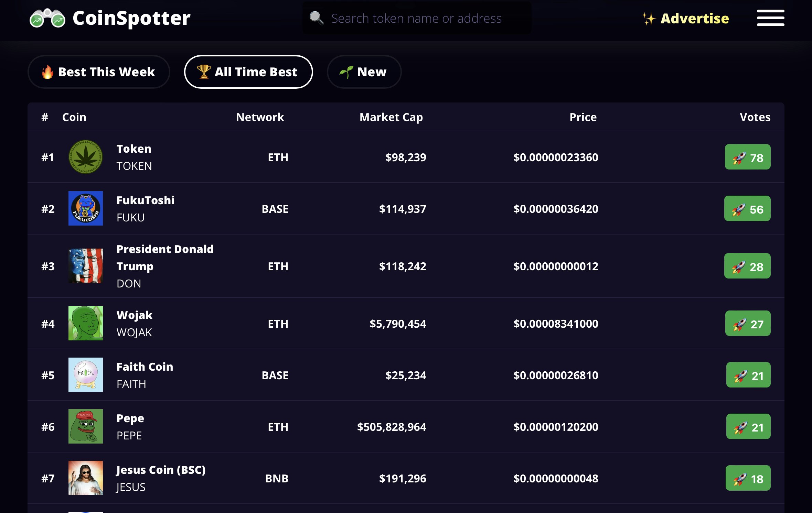Click price $0.00000036420
Image resolution: width=812 pixels, height=513 pixels.
tap(556, 209)
